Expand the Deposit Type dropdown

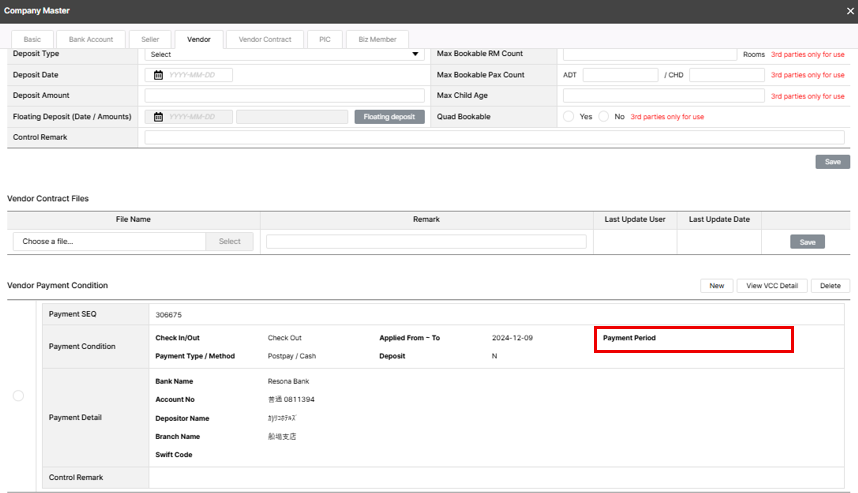click(285, 54)
